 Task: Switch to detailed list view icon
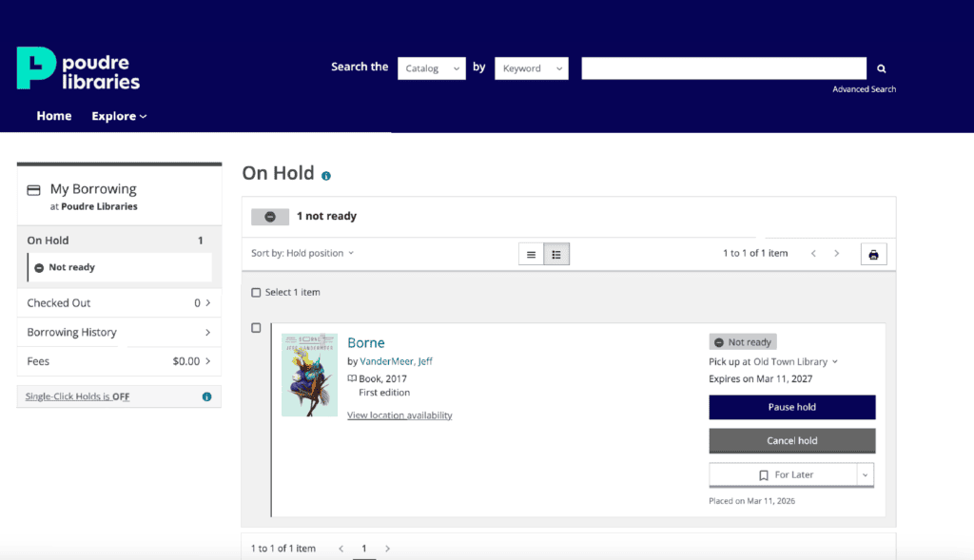(556, 254)
